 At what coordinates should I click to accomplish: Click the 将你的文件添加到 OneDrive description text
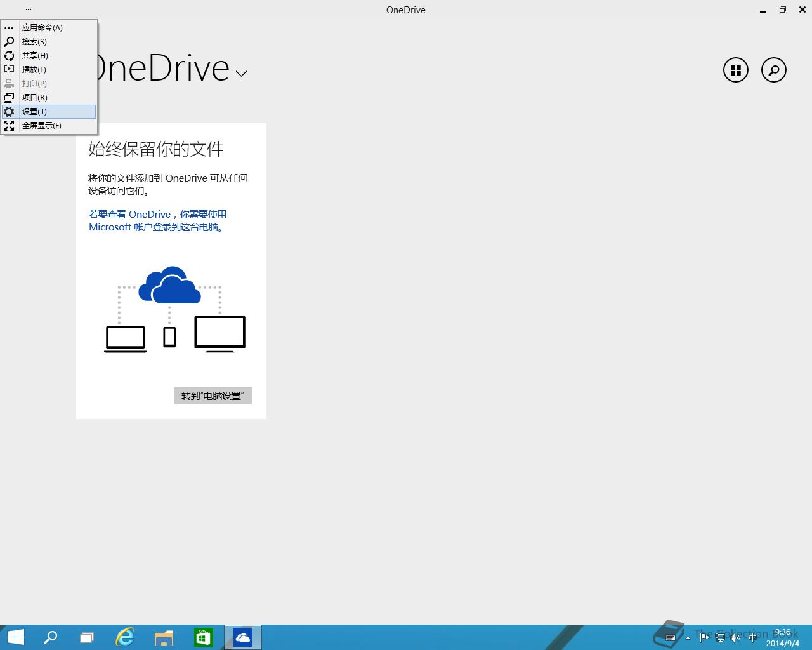click(x=167, y=185)
